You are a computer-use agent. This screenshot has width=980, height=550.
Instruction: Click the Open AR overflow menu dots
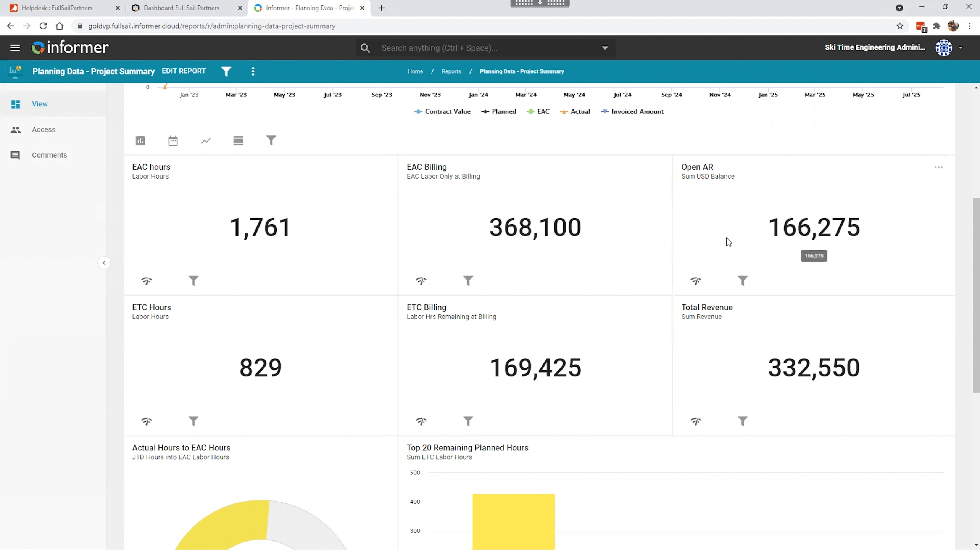click(939, 167)
